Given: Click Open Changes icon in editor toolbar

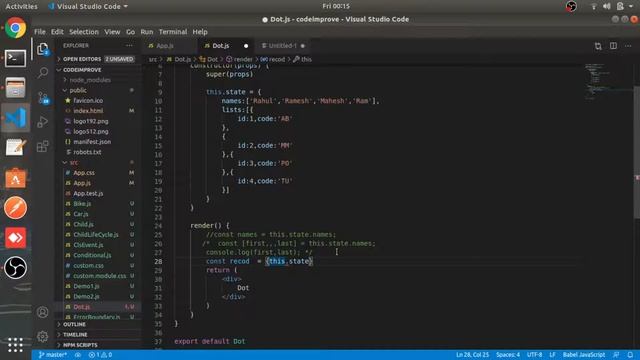Looking at the screenshot, I should pos(598,46).
